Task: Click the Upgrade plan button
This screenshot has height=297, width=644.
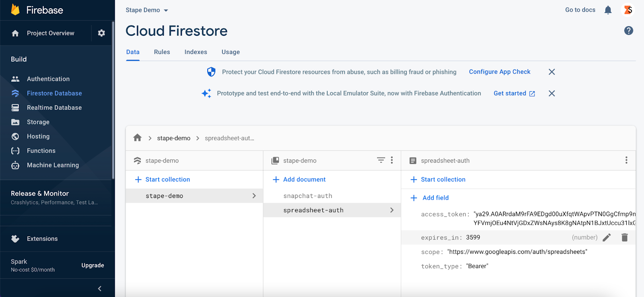Action: tap(93, 265)
